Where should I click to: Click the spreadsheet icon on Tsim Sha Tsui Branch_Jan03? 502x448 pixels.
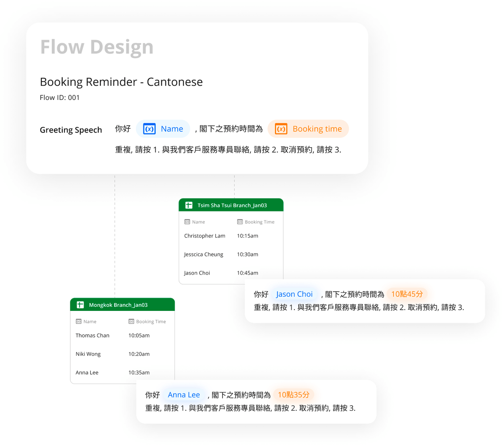tap(189, 205)
